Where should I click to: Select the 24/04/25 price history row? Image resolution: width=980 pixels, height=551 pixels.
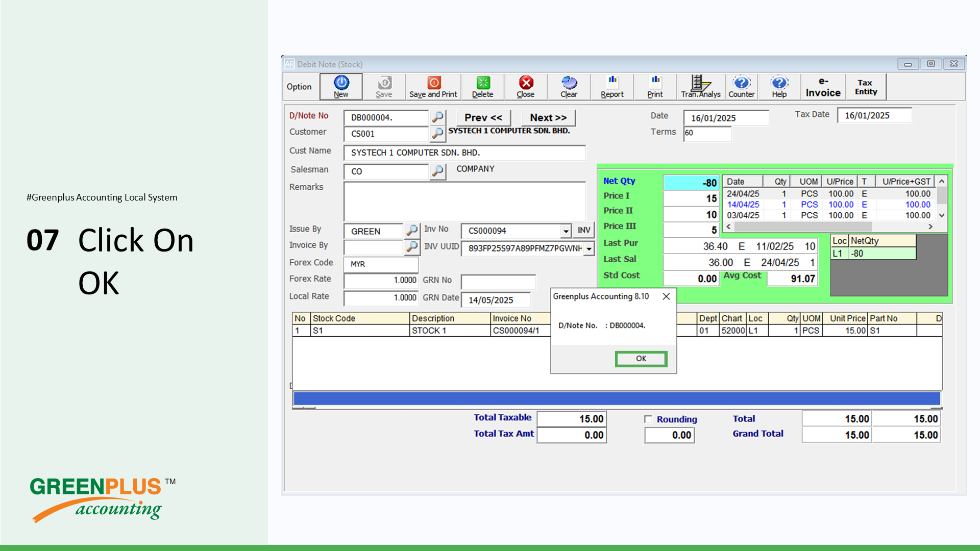pyautogui.click(x=830, y=194)
